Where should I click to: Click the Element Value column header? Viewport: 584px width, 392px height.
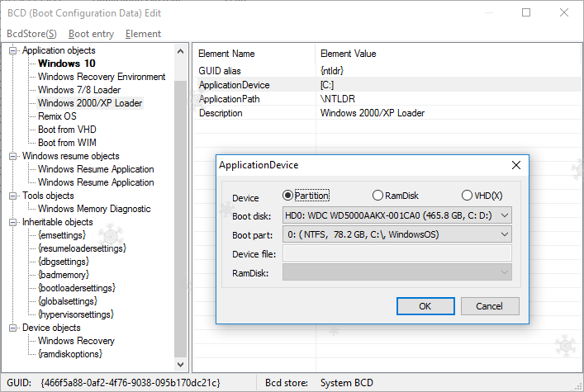[448, 54]
